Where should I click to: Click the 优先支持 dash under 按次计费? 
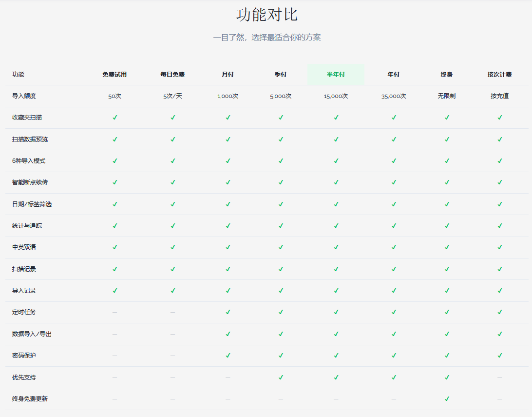(x=499, y=377)
